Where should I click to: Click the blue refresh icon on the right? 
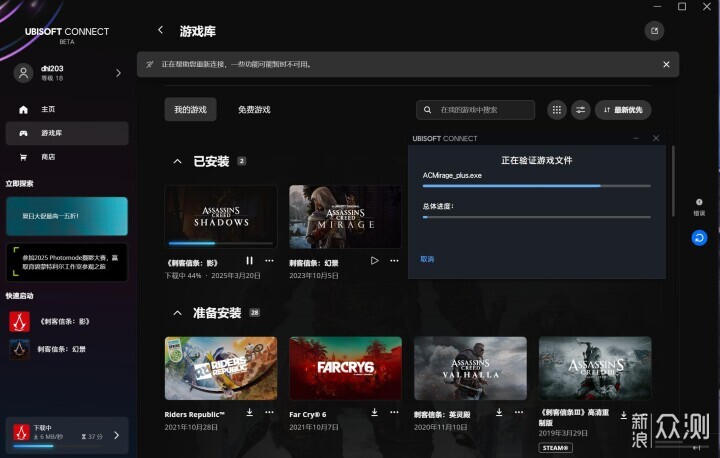coord(699,237)
